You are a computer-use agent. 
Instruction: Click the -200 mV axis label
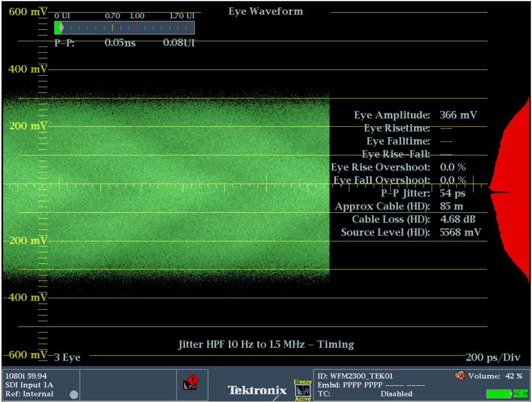(26, 241)
